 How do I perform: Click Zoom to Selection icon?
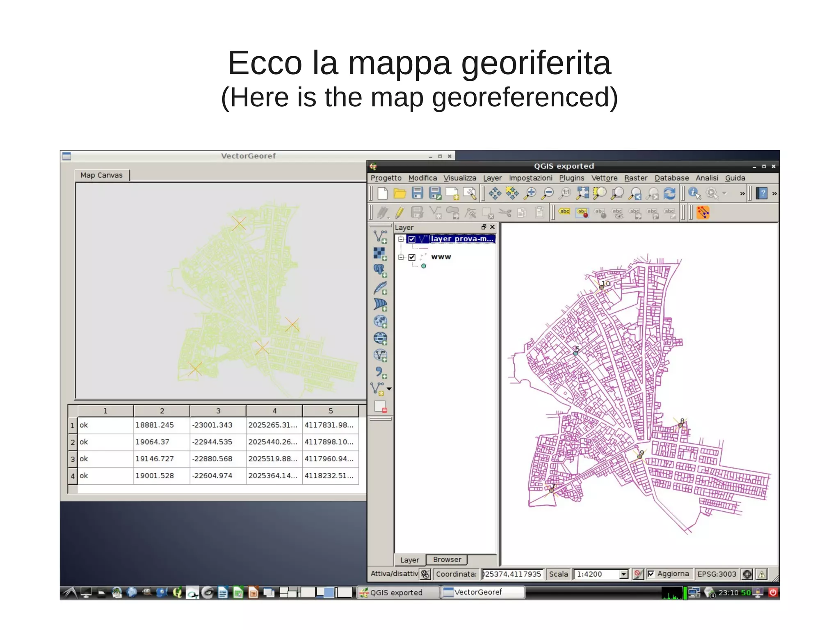(600, 193)
